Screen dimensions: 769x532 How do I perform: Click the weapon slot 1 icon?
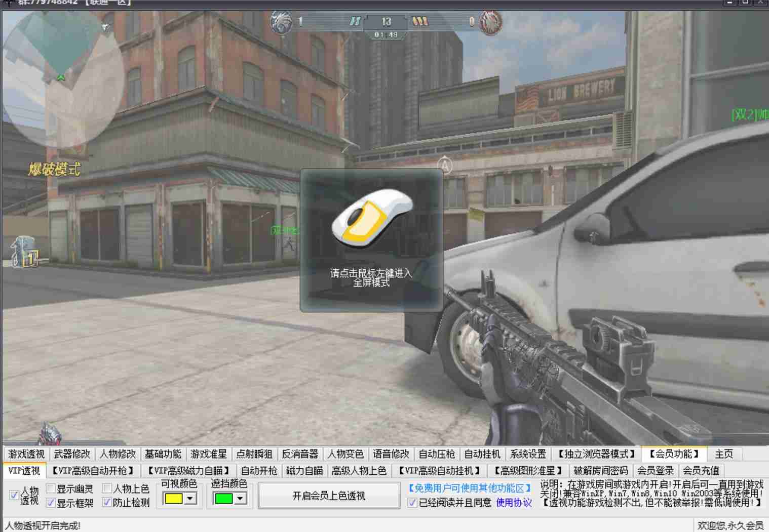point(25,252)
